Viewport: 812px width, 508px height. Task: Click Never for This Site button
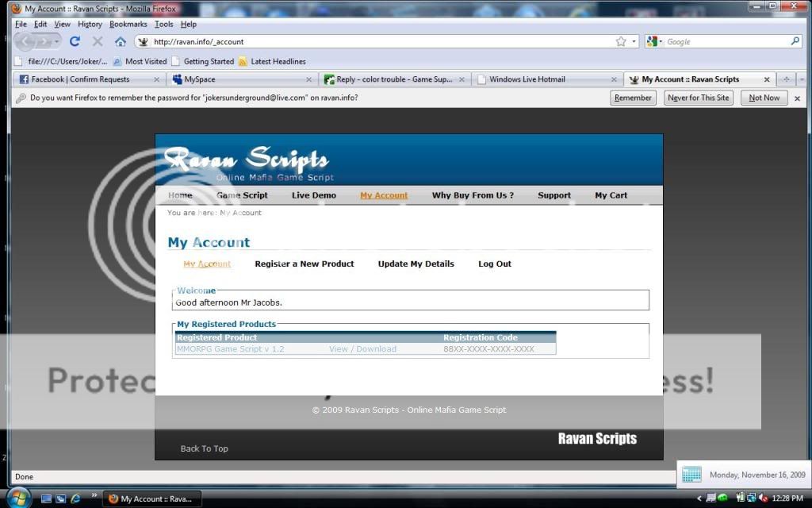pos(698,98)
